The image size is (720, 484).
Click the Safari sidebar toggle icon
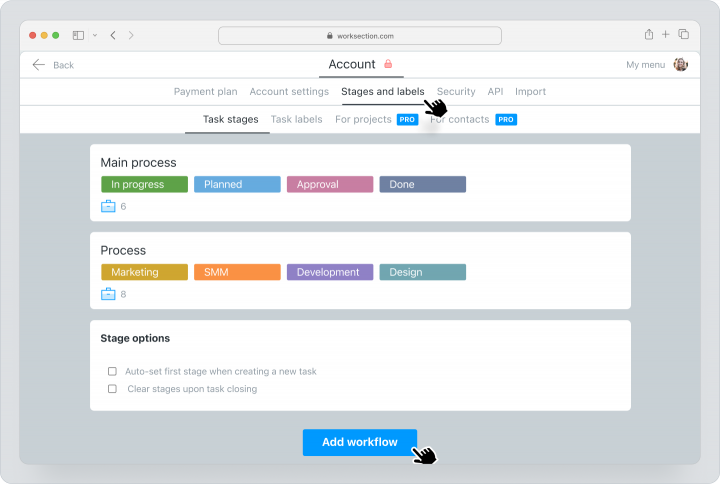[x=79, y=35]
